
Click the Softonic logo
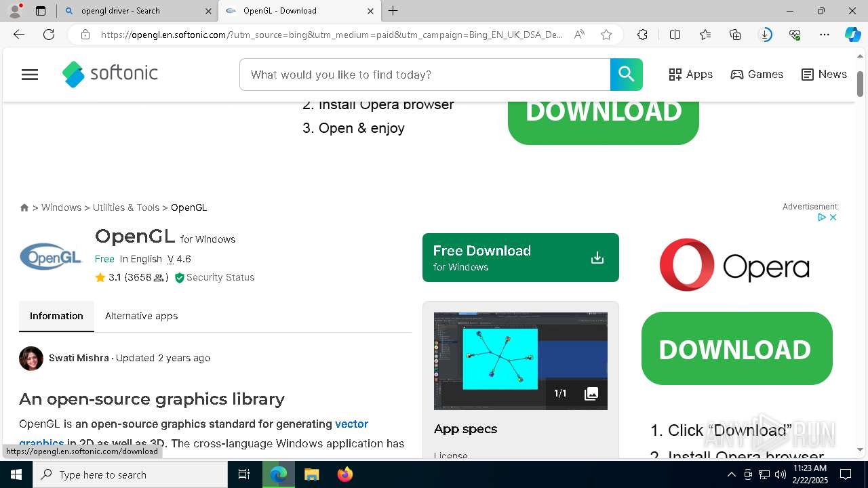[110, 75]
